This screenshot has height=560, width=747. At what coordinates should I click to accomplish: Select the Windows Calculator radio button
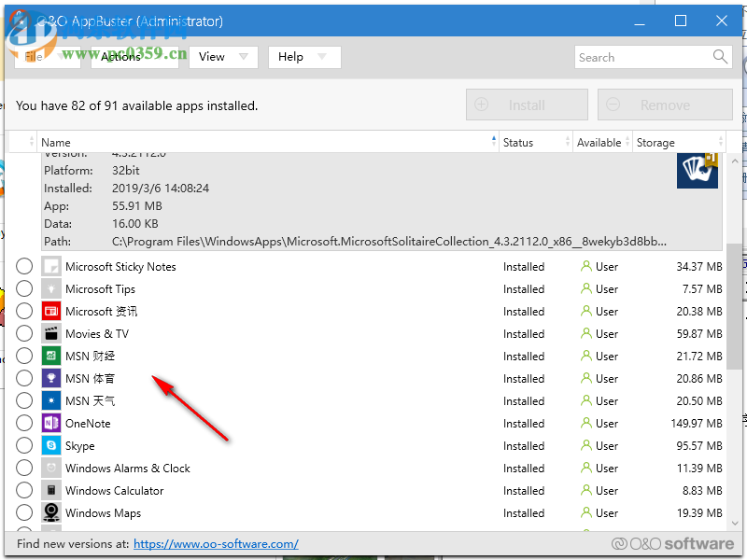click(x=24, y=491)
